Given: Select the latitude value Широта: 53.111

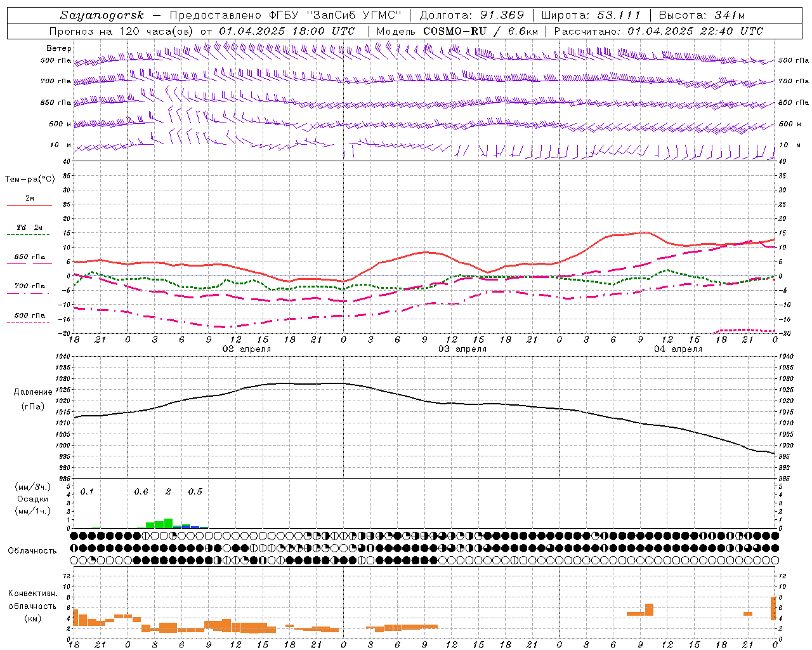Looking at the screenshot, I should click(x=591, y=15).
